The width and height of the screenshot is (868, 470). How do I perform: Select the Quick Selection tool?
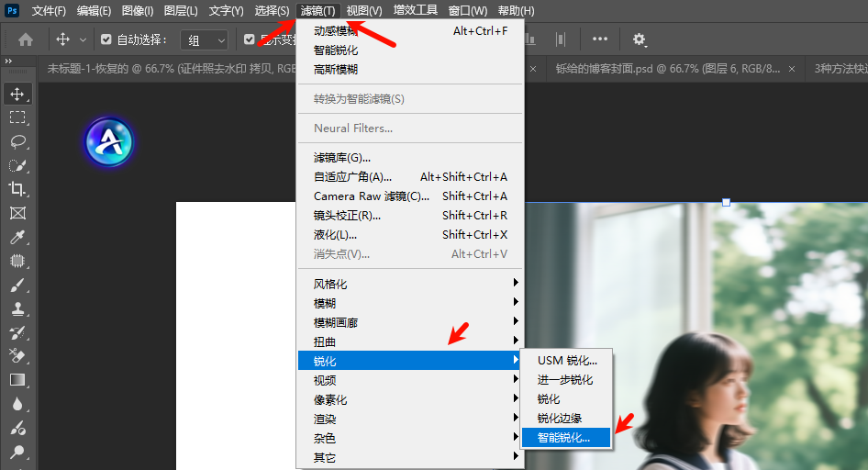click(17, 165)
